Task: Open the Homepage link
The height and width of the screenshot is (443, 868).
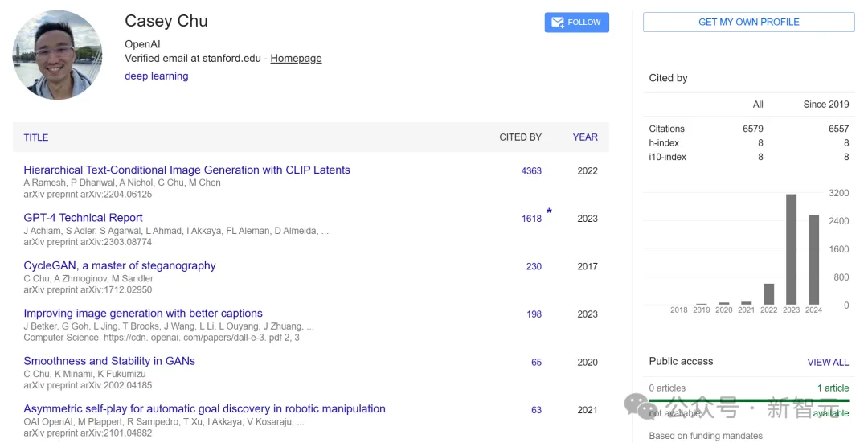Action: (296, 58)
